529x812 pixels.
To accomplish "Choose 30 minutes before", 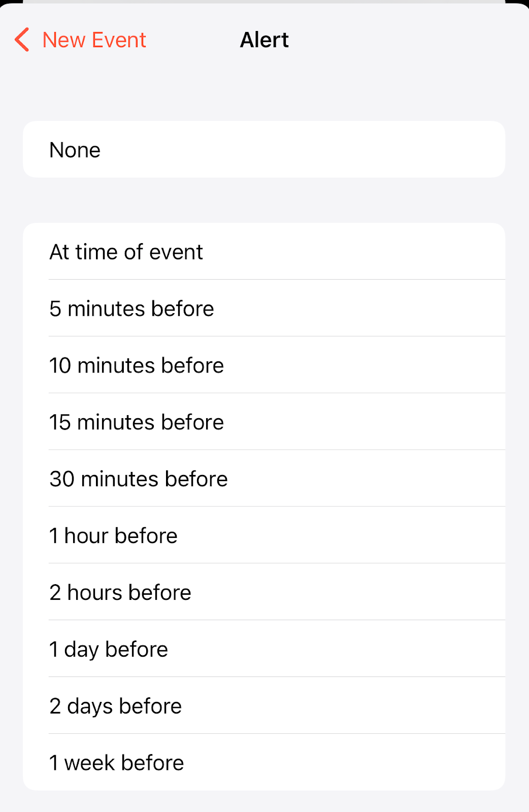I will click(x=264, y=479).
